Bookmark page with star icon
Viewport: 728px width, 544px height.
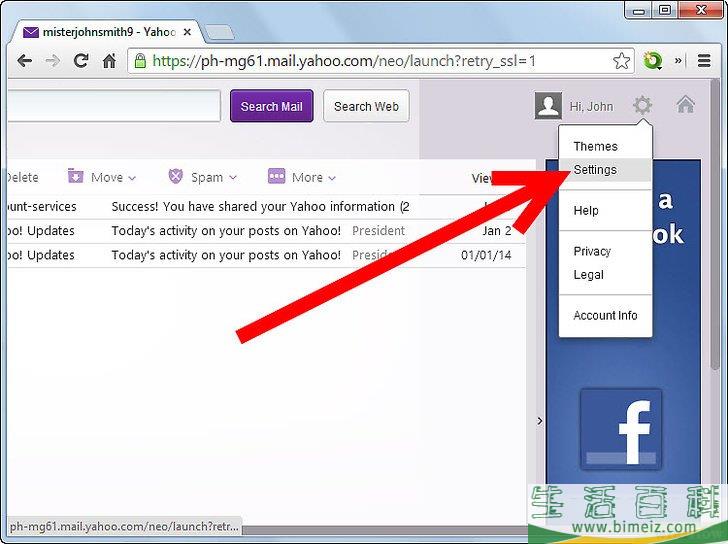621,61
